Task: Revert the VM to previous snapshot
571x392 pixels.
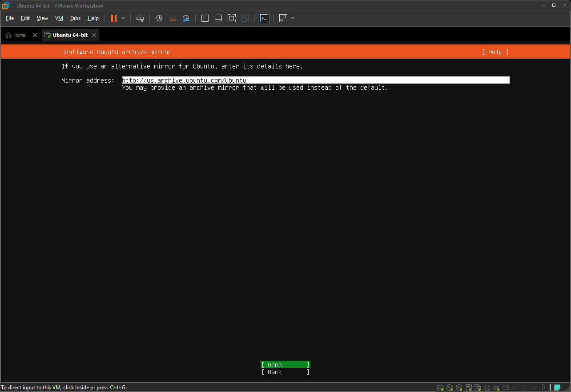Action: tap(173, 18)
